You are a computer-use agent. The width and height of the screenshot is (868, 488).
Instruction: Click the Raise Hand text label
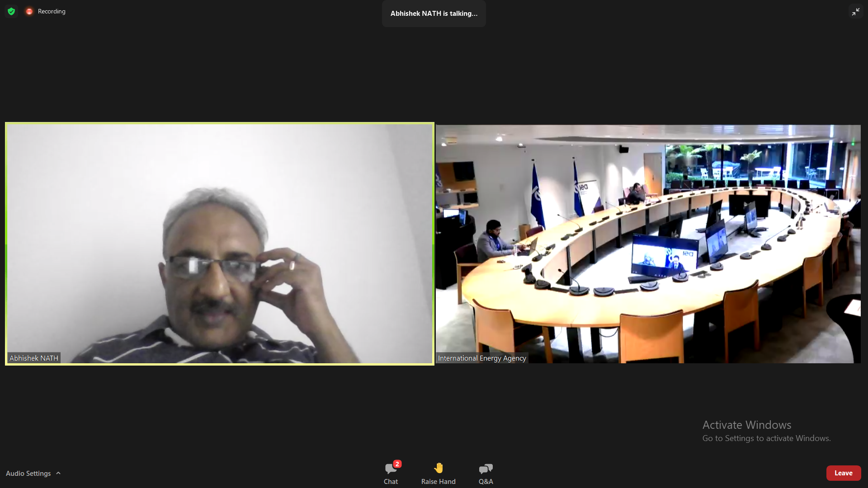pyautogui.click(x=439, y=482)
